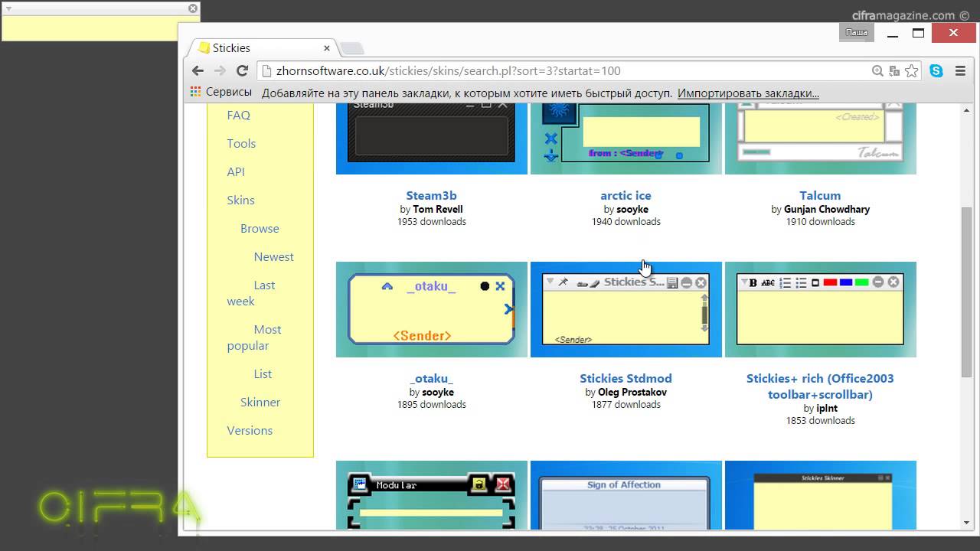Select Most popular in sidebar
980x551 pixels.
click(x=254, y=337)
